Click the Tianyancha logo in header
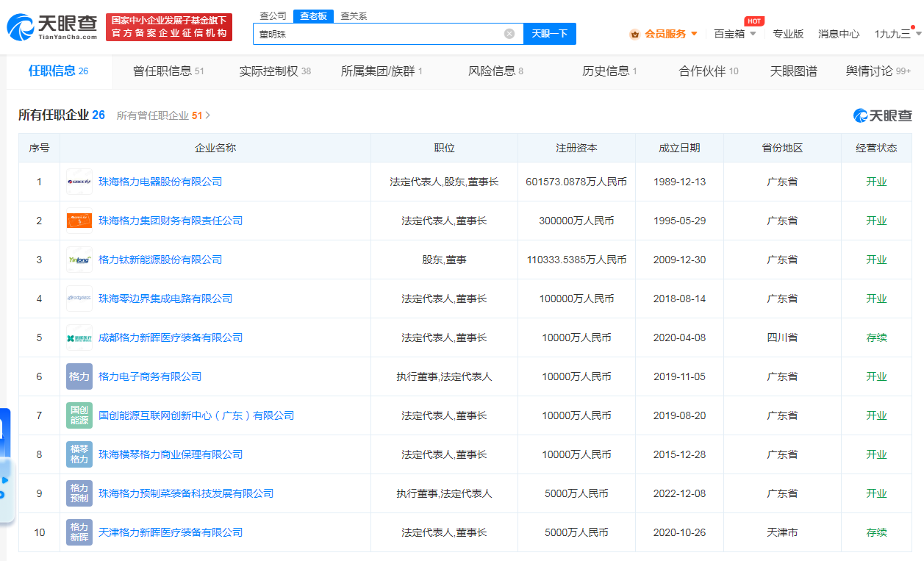The image size is (924, 561). point(52,26)
